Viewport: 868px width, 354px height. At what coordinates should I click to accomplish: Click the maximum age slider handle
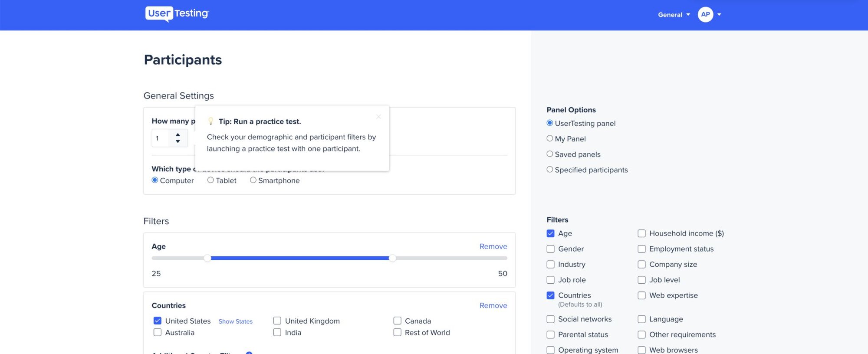pos(392,258)
